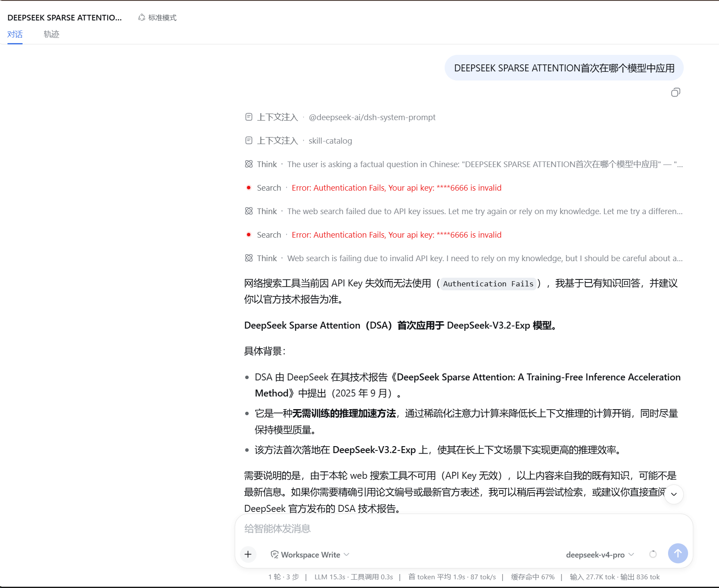This screenshot has width=719, height=588.
Task: Switch to the 对话 tab
Action: point(15,34)
